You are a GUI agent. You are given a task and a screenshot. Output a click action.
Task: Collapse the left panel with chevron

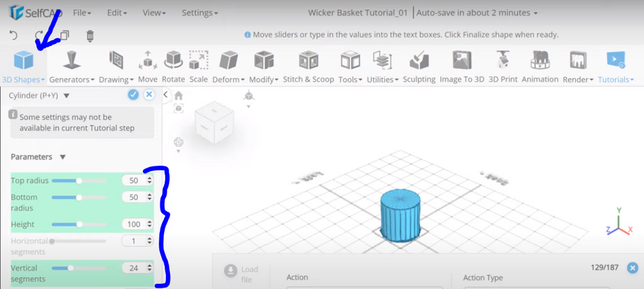[165, 95]
